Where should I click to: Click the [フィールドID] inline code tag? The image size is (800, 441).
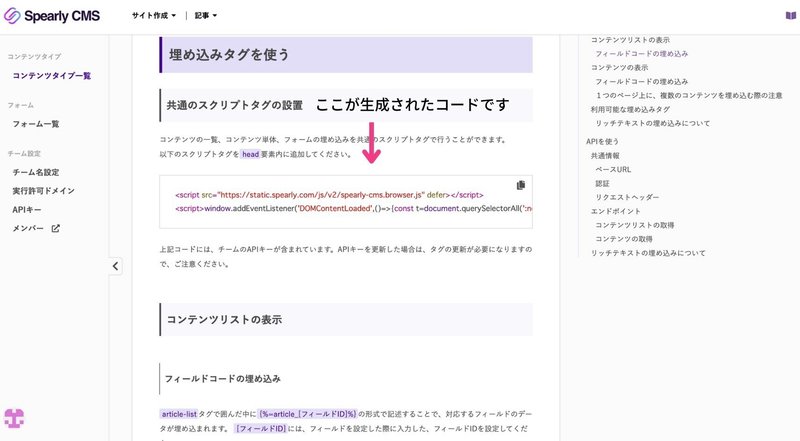260,428
